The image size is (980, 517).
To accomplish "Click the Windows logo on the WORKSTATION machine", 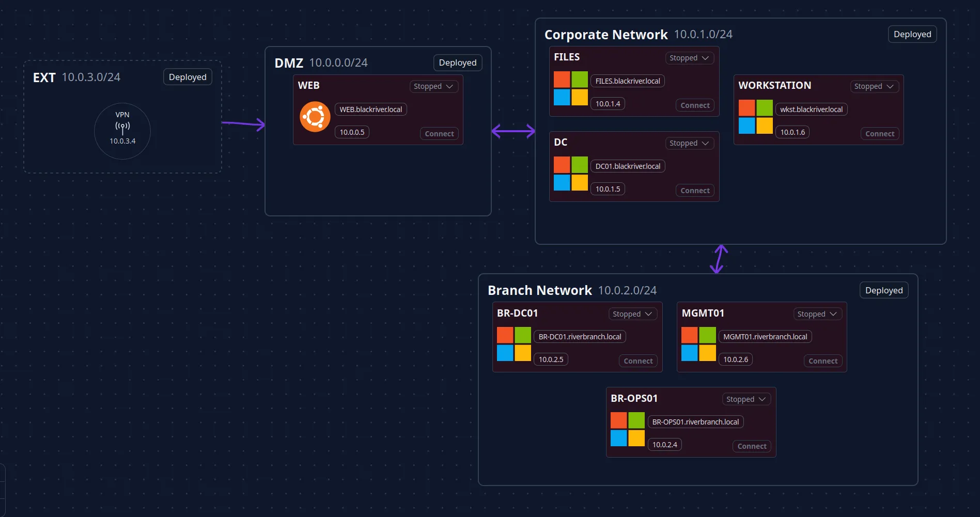I will click(756, 117).
